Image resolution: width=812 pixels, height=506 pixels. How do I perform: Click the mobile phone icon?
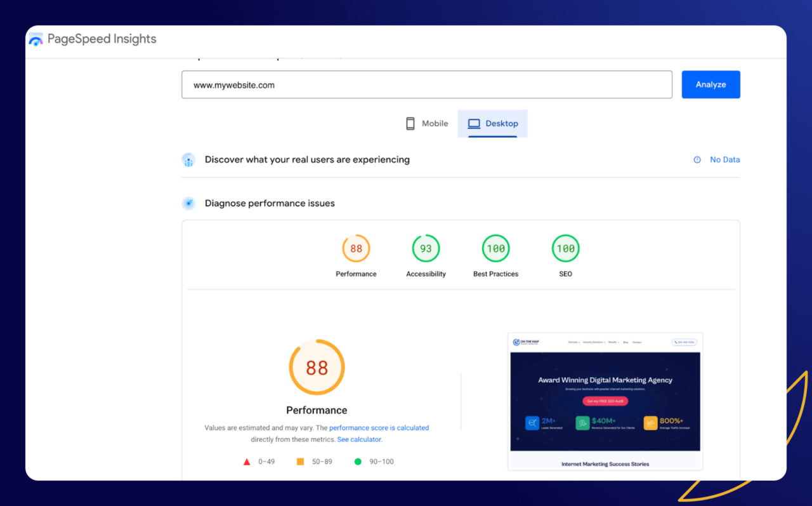410,124
